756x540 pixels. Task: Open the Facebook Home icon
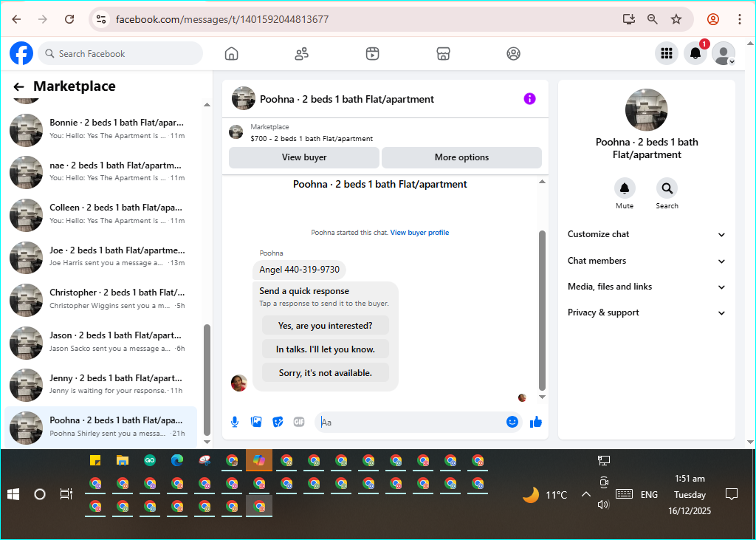pyautogui.click(x=231, y=54)
